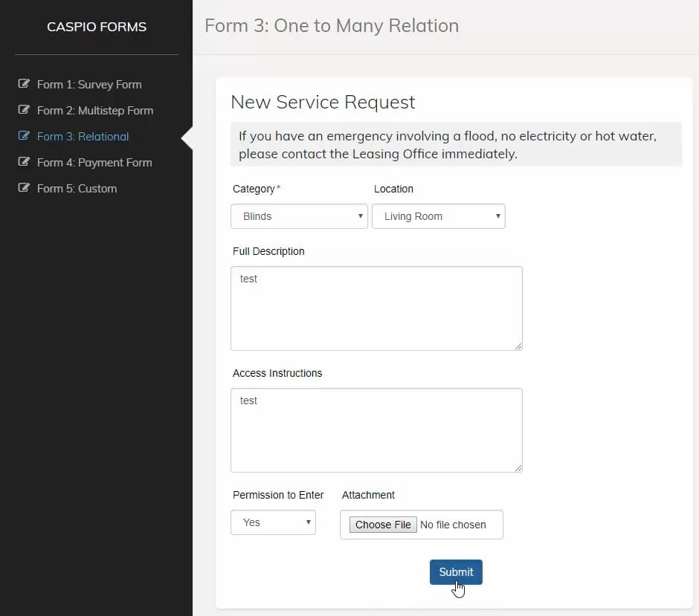Submit the New Service Request form
This screenshot has width=699, height=616.
tap(456, 572)
